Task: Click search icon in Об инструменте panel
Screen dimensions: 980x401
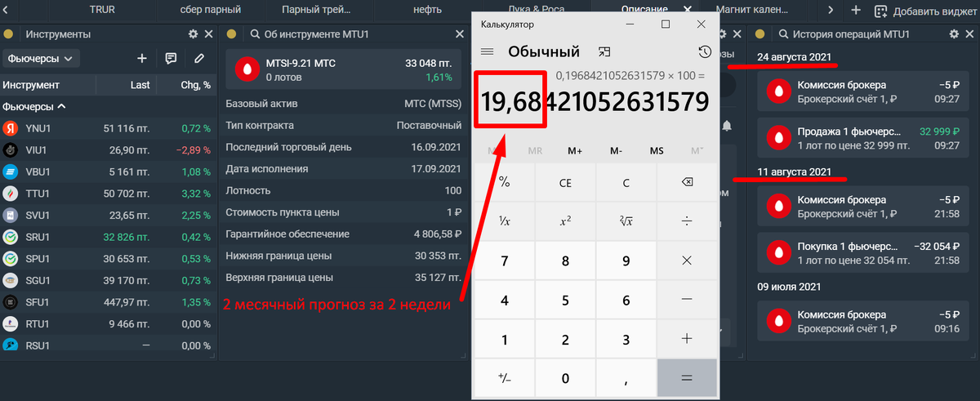Action: 255,34
